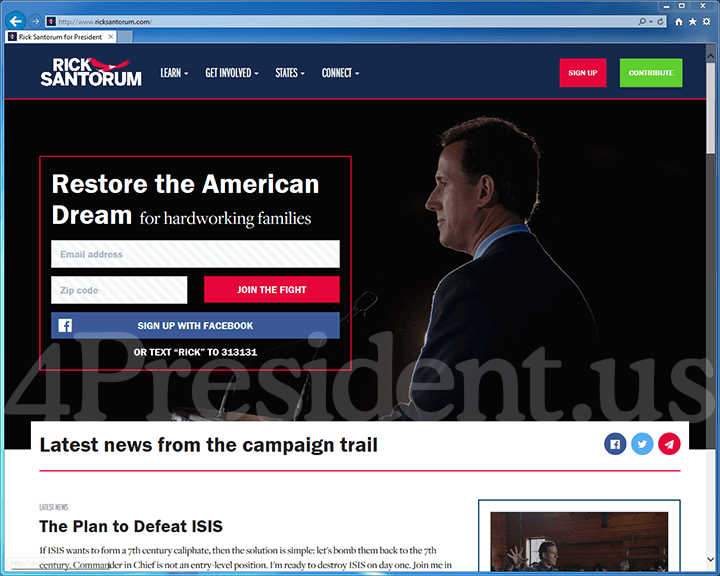
Task: Open the browser Home icon
Action: point(679,22)
